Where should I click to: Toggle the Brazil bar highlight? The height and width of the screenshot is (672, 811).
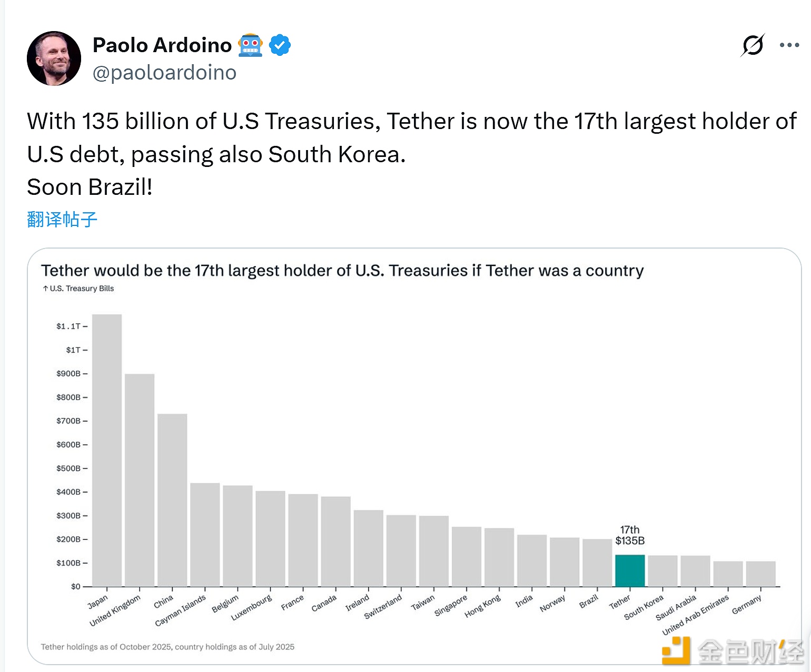point(598,564)
